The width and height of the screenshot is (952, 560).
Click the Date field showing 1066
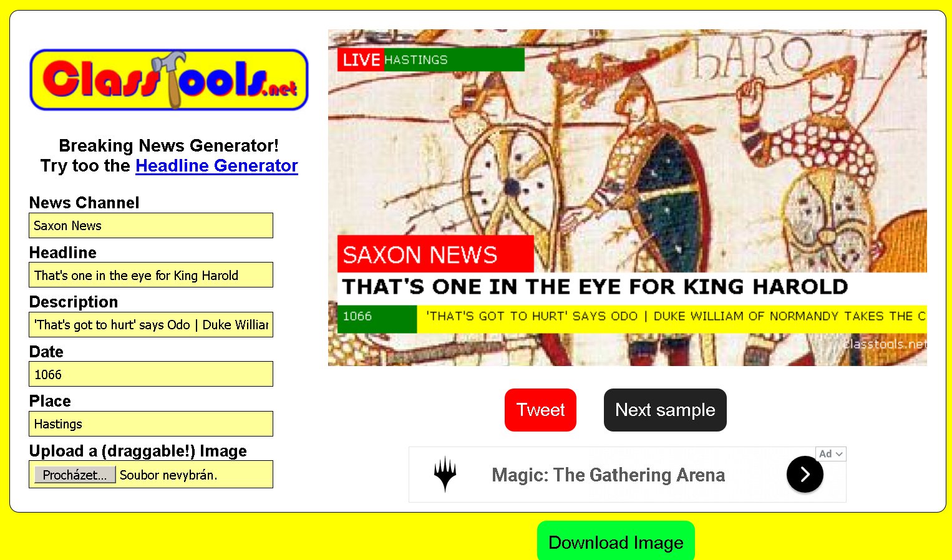(x=151, y=374)
